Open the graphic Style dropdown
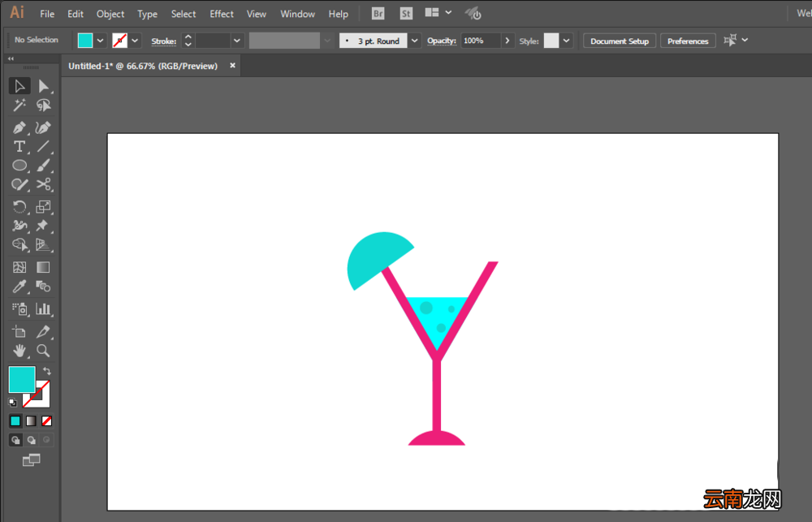 tap(567, 41)
